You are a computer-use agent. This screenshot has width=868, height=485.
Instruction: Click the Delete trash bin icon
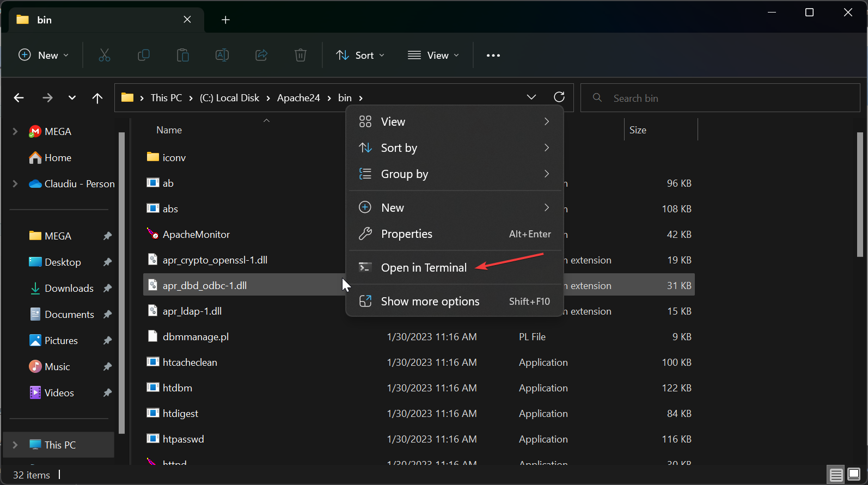coord(301,55)
